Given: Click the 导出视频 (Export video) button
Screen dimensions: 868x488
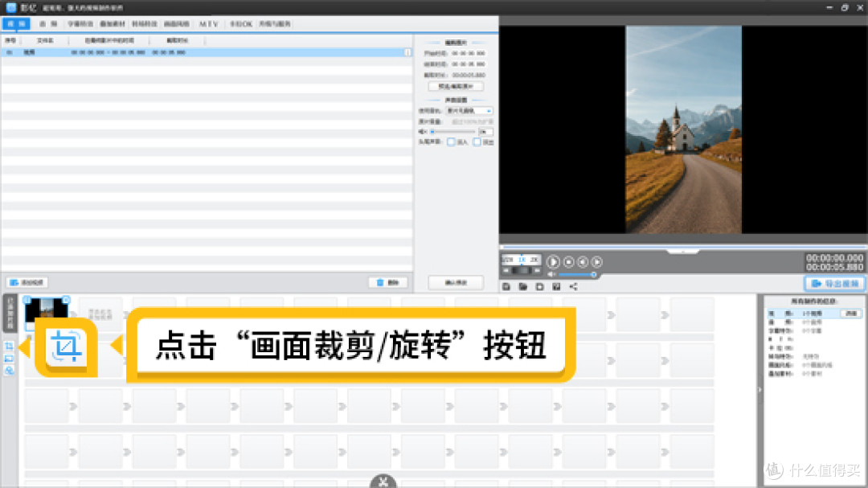Looking at the screenshot, I should click(835, 283).
